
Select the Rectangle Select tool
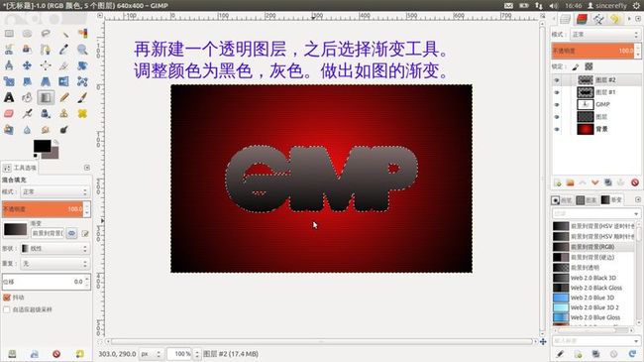pyautogui.click(x=9, y=34)
